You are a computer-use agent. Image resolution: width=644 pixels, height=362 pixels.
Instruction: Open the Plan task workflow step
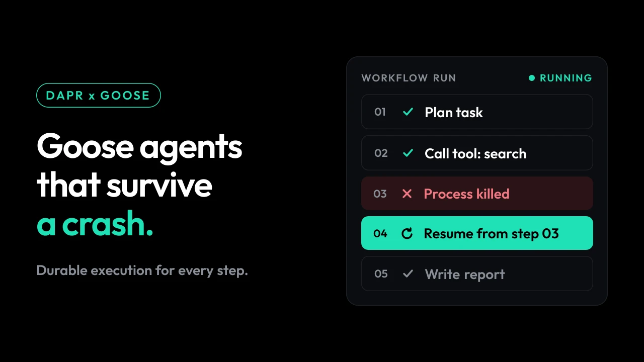pos(477,112)
